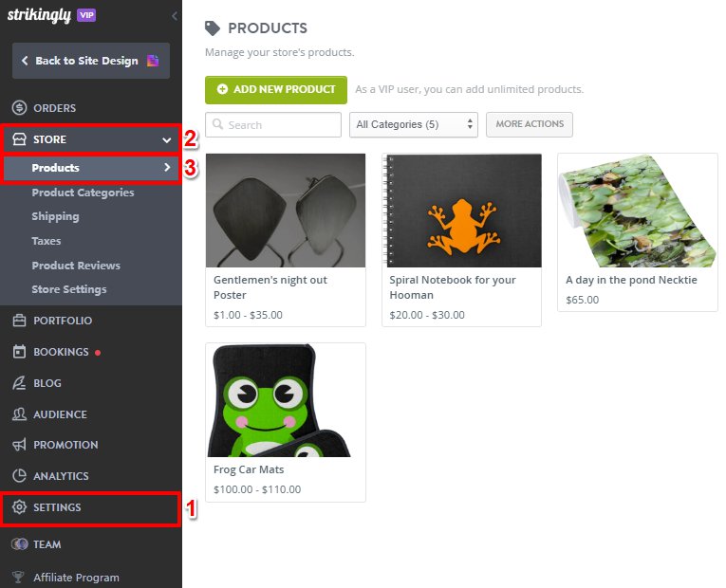Click the Store shop icon

[19, 139]
